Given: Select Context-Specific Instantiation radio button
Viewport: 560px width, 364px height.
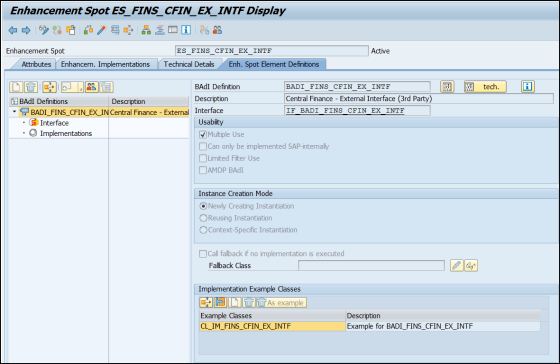Looking at the screenshot, I should [203, 230].
